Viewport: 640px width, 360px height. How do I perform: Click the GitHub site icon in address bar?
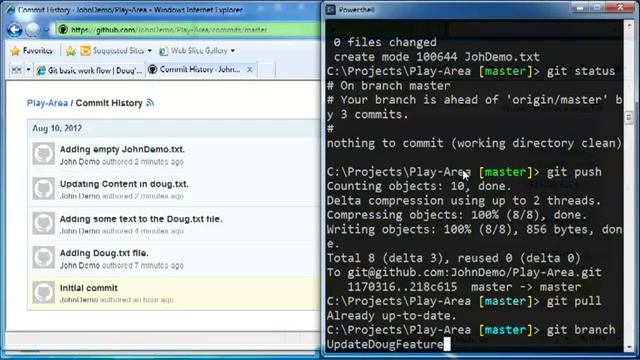click(x=63, y=29)
